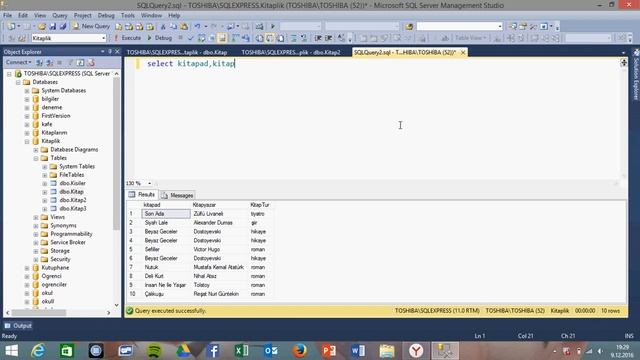The height and width of the screenshot is (360, 640).
Task: Open the File menu
Action: pos(7,16)
